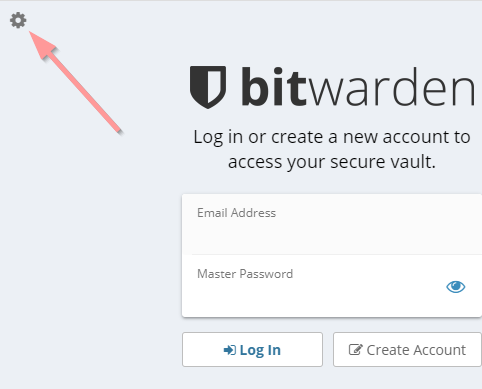Click the red arrow pointing at gear
The width and height of the screenshot is (482, 389).
[x=75, y=83]
